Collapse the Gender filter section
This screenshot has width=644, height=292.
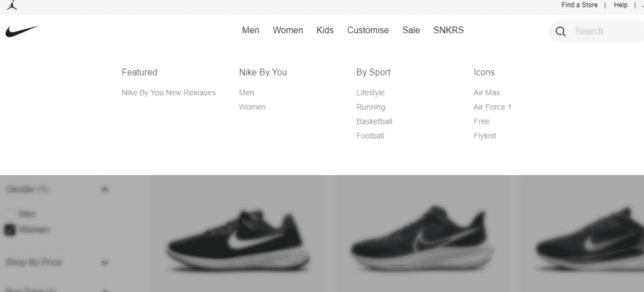coord(105,190)
